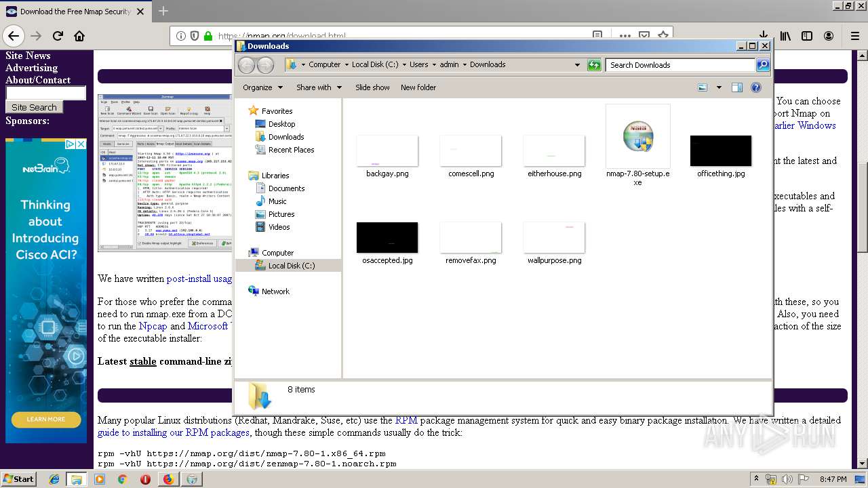Open nmap-7.80-setup.exe installer icon

coord(638,136)
